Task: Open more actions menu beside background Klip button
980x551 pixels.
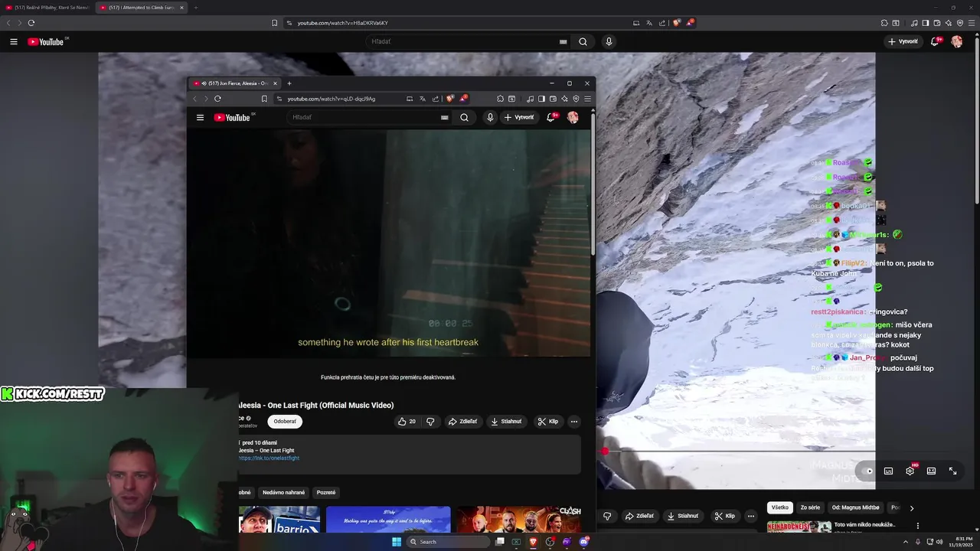Action: pos(751,516)
